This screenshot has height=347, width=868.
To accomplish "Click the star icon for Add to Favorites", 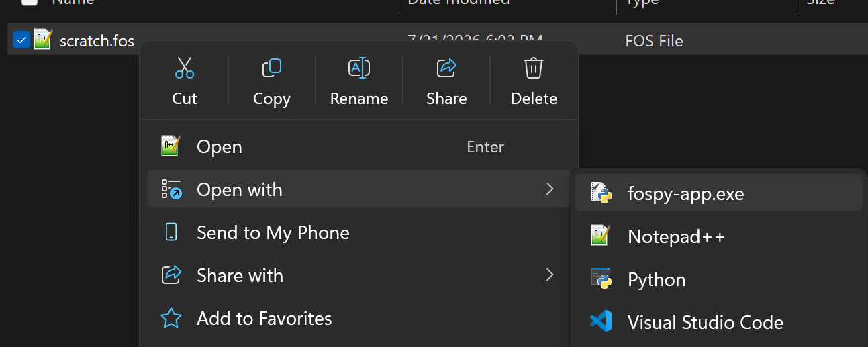I will point(171,318).
